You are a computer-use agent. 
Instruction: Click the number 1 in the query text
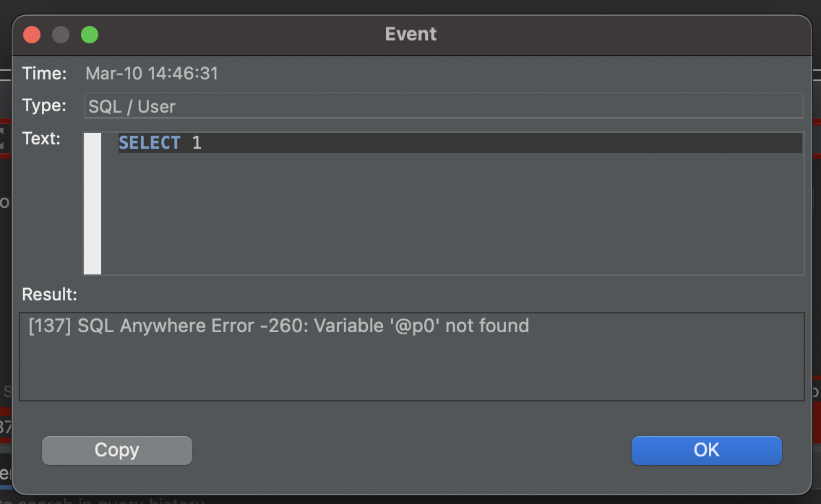[x=197, y=142]
